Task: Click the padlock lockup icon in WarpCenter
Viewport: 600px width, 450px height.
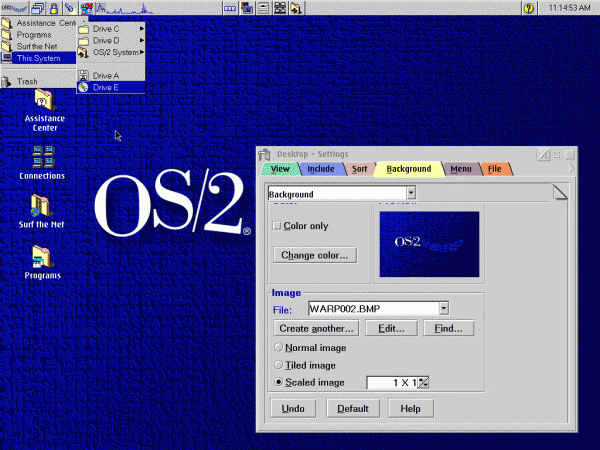Action: point(53,8)
